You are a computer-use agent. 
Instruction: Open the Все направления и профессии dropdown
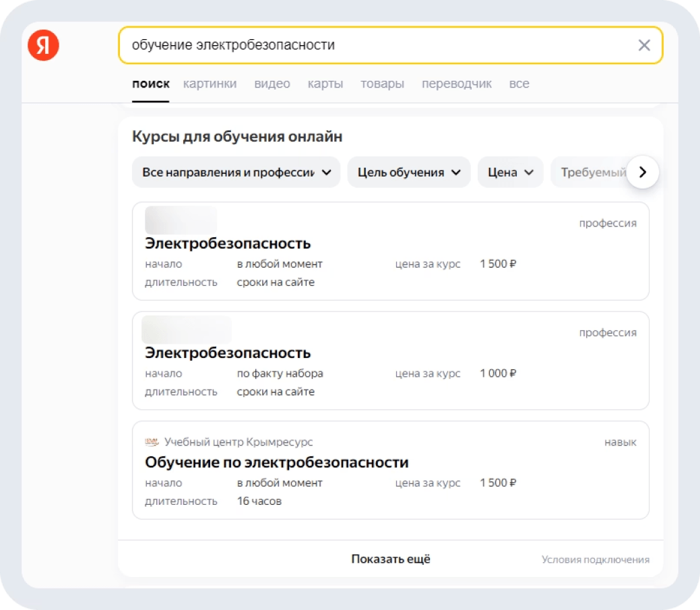236,172
